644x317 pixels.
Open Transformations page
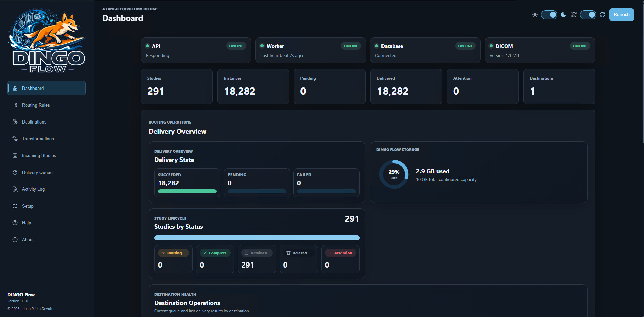click(47, 139)
